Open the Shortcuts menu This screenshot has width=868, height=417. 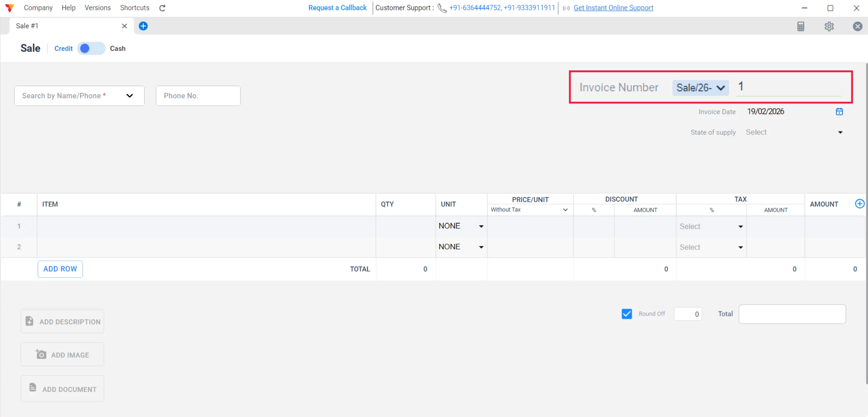135,8
